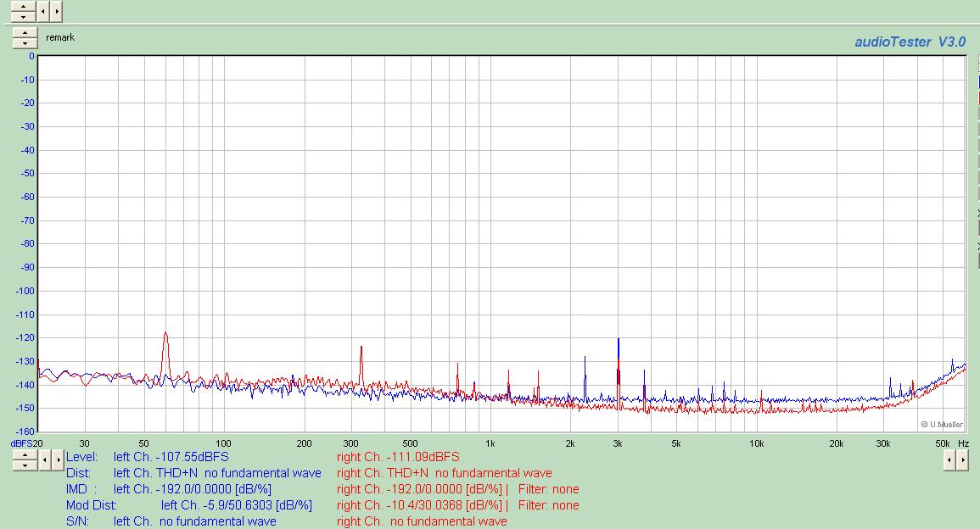The image size is (980, 529).
Task: Click the Hz axis unit label
Action: tap(963, 443)
